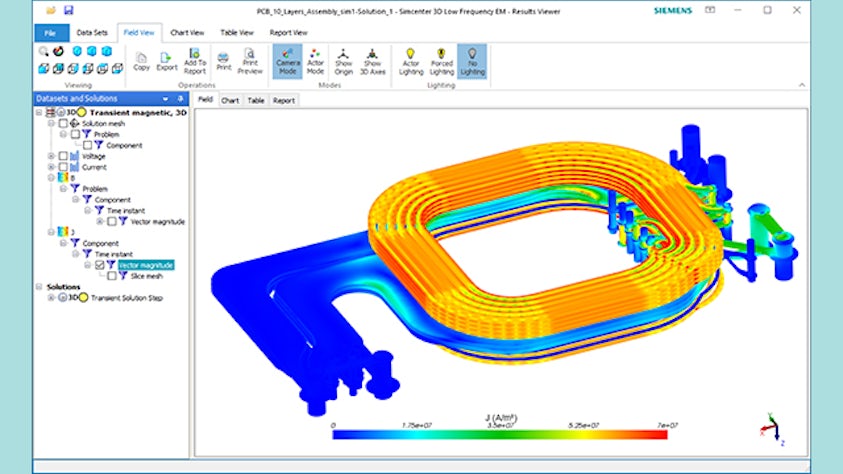Click the ribbon display options icon near Siemens logo
The image size is (843, 474).
pos(710,10)
